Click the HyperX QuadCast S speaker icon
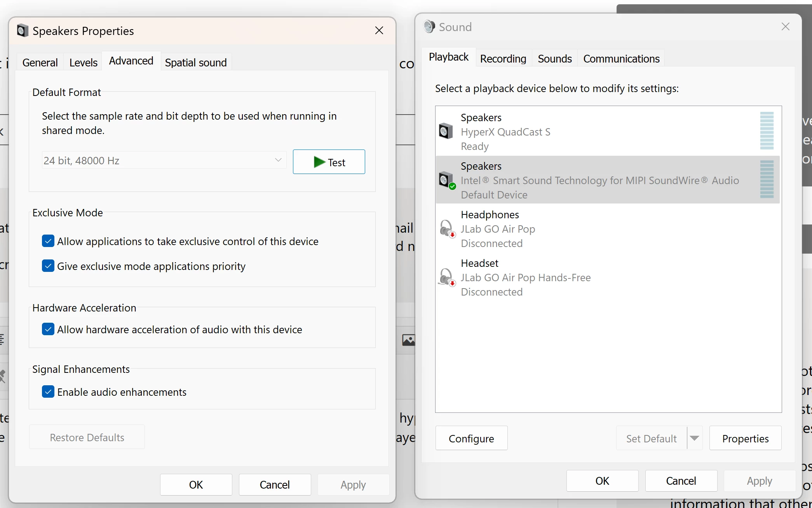 tap(446, 131)
